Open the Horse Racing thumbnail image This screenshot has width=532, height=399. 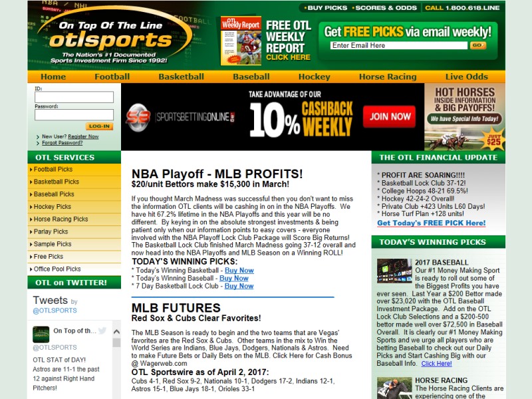[x=394, y=388]
